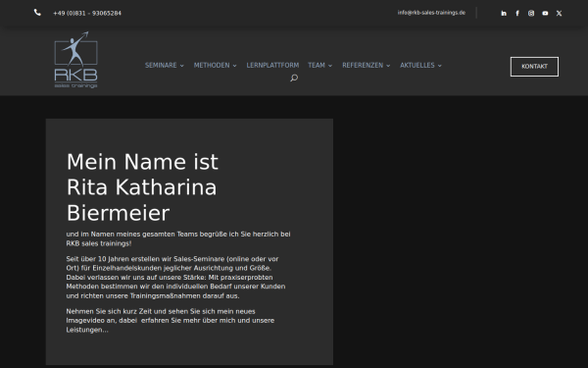Click the paragraph starting 'Nehmen Sie sich kurz Zeit'
588x368 pixels.
pos(171,320)
